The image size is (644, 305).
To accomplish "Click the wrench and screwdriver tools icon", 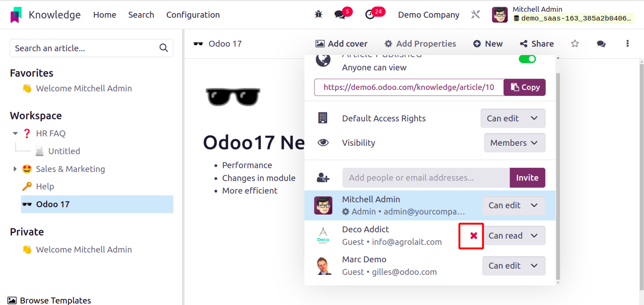I will (476, 15).
